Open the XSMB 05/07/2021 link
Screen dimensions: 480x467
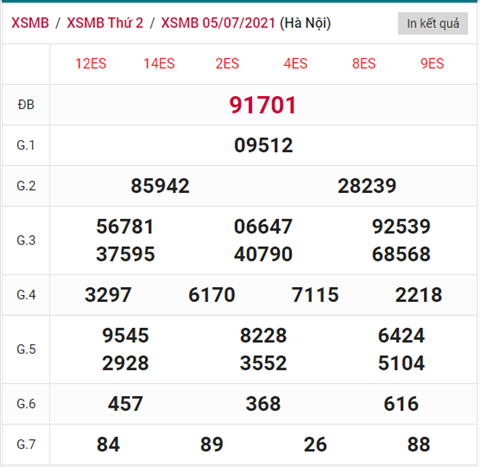[x=218, y=23]
